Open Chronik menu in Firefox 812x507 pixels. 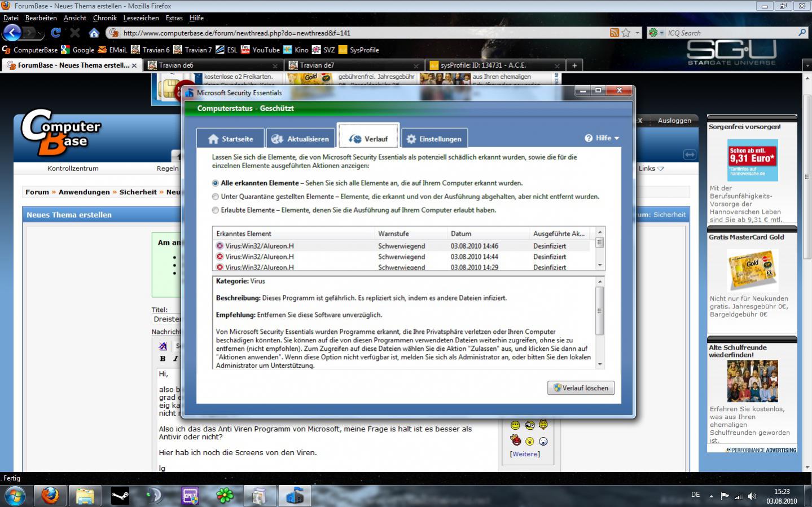pyautogui.click(x=105, y=18)
